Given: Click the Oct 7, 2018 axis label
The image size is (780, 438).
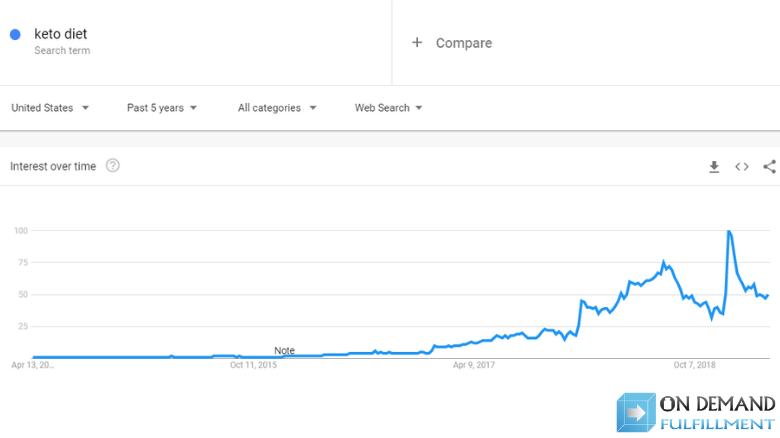Looking at the screenshot, I should click(694, 365).
